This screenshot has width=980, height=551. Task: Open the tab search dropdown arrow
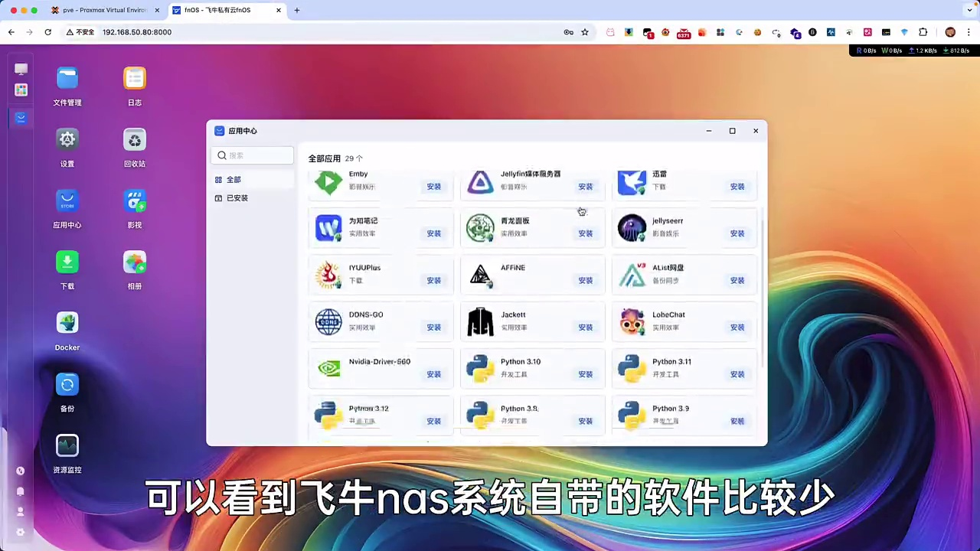pyautogui.click(x=969, y=10)
